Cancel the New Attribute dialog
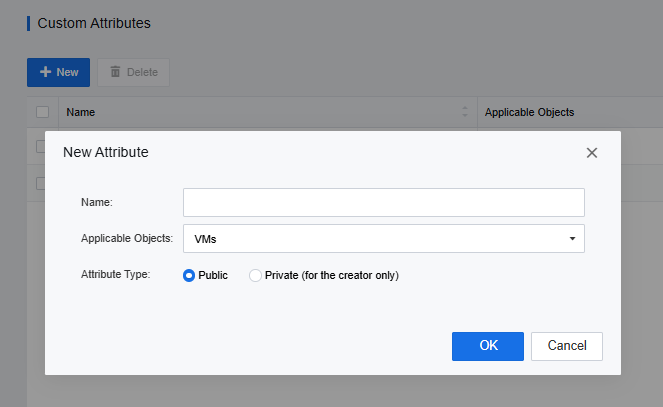Image resolution: width=663 pixels, height=407 pixels. pos(567,346)
